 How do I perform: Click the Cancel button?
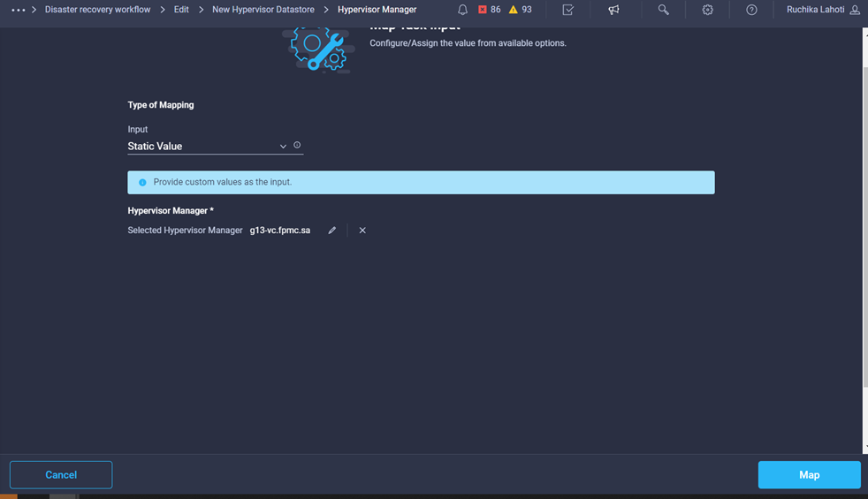coord(61,474)
